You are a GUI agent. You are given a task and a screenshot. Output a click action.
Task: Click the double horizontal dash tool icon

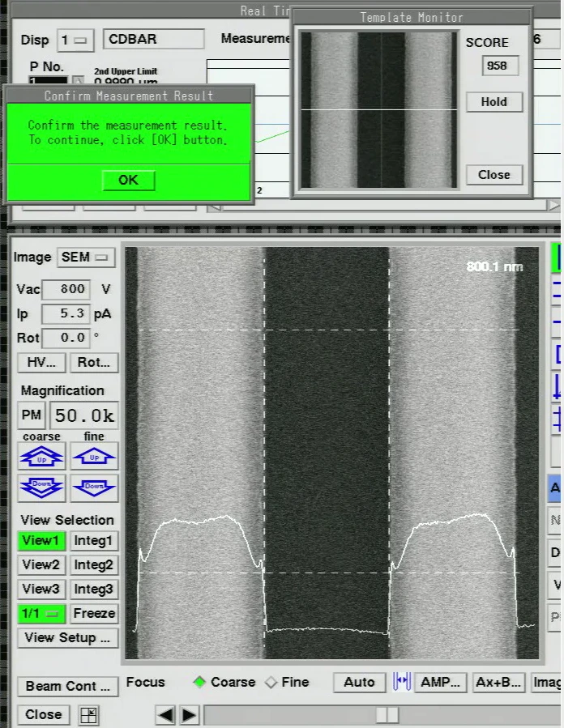556,288
